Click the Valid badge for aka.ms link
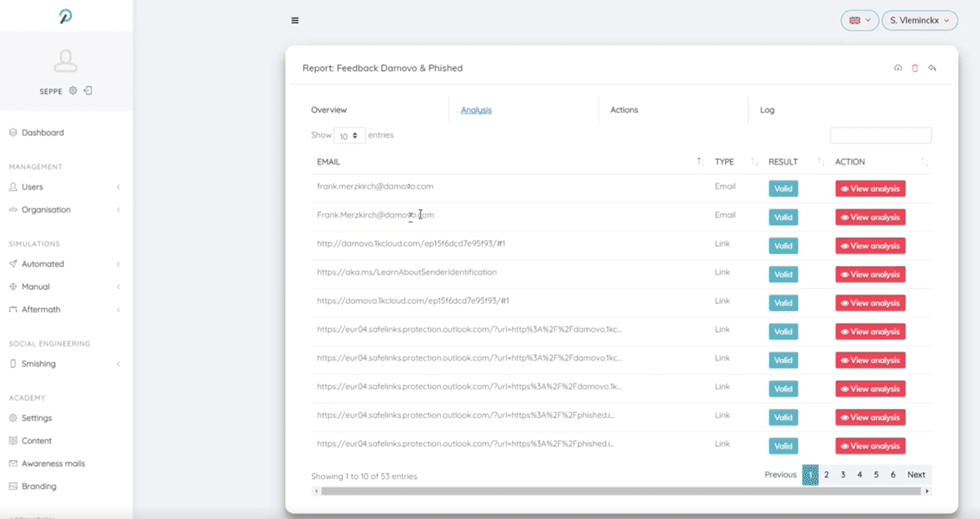This screenshot has width=980, height=519. coord(783,274)
